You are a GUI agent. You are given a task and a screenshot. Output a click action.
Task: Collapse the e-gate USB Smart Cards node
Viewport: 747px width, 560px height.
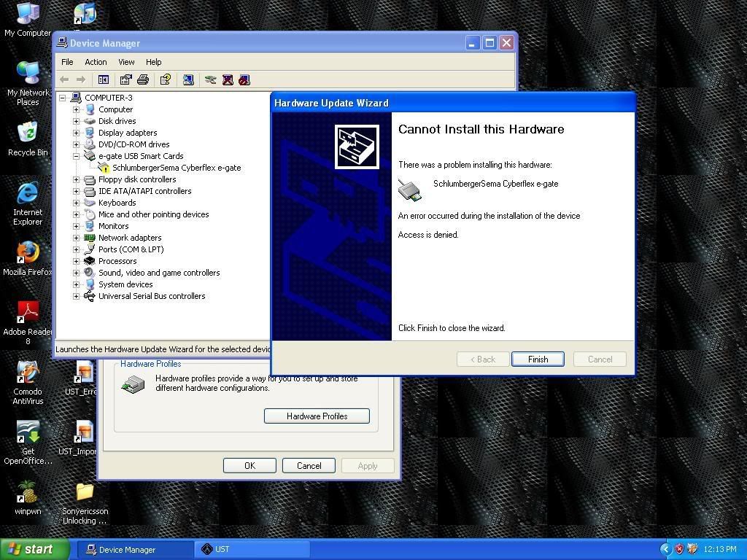(76, 156)
